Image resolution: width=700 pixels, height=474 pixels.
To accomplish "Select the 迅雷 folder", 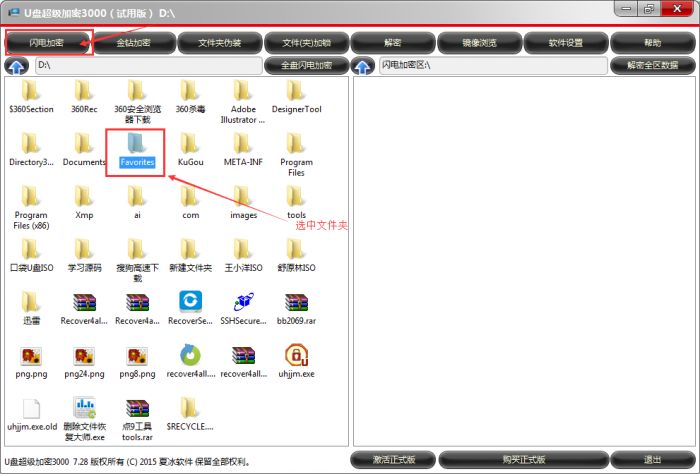I will tap(31, 303).
